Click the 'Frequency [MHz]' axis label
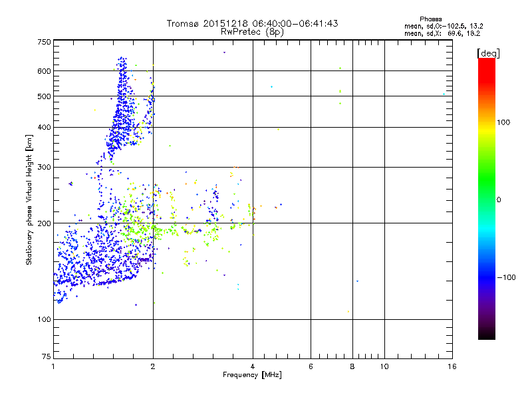The image size is (532, 399). click(252, 375)
